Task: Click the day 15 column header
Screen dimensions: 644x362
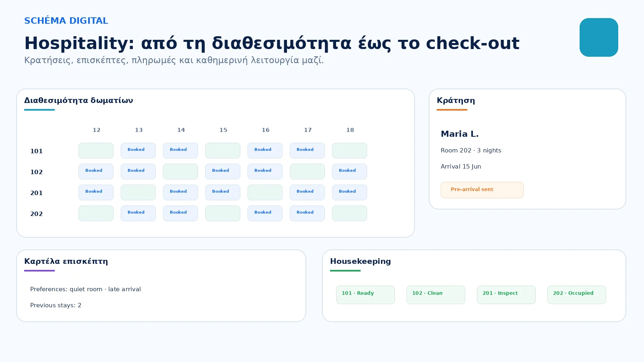Action: coord(223,130)
